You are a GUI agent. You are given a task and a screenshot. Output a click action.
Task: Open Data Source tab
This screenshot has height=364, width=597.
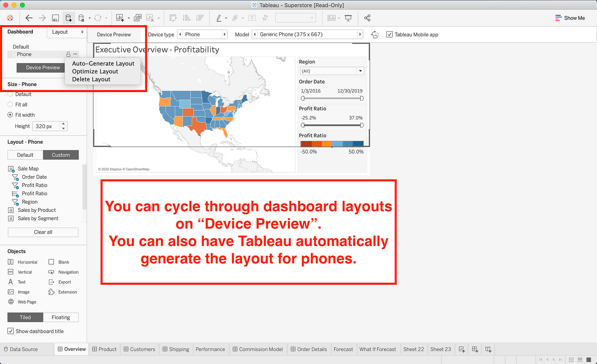tap(20, 349)
